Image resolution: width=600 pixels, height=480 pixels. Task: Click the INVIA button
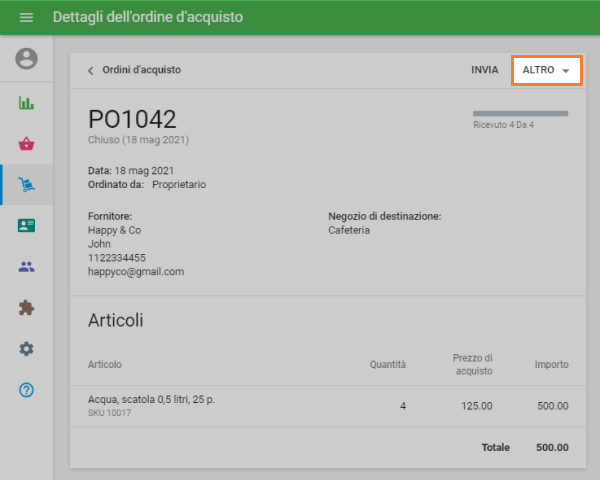pyautogui.click(x=485, y=70)
